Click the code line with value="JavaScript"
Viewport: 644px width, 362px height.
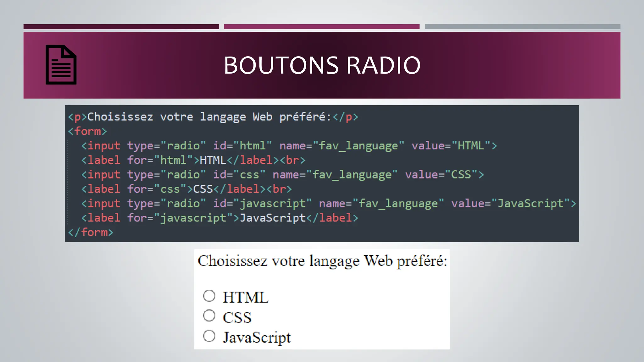(329, 204)
